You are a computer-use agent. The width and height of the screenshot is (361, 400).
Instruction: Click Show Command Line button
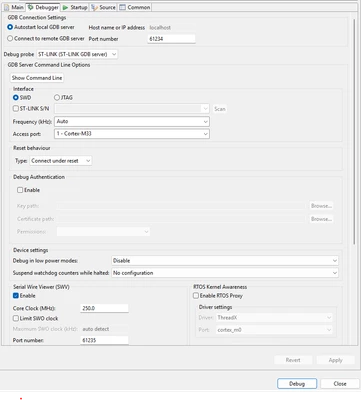coord(37,78)
